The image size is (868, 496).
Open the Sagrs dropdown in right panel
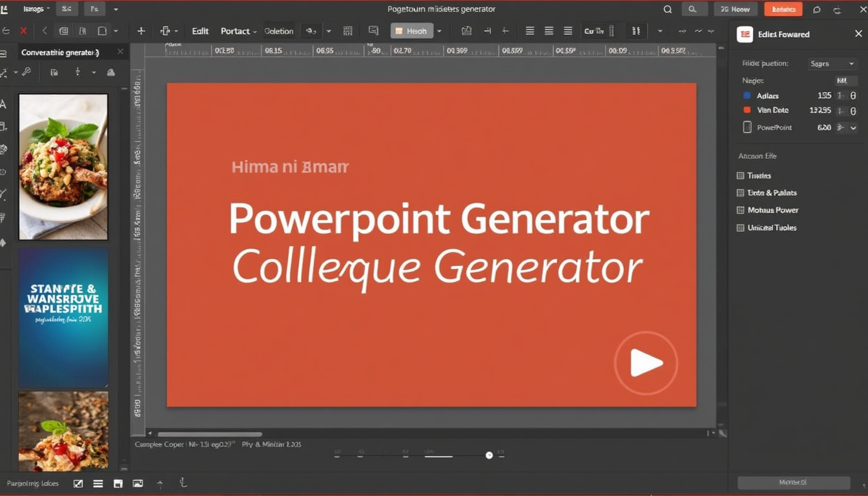(832, 63)
